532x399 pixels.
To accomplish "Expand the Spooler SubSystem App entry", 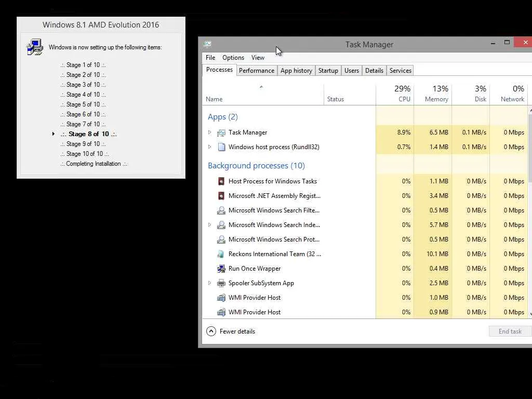I will pos(210,283).
